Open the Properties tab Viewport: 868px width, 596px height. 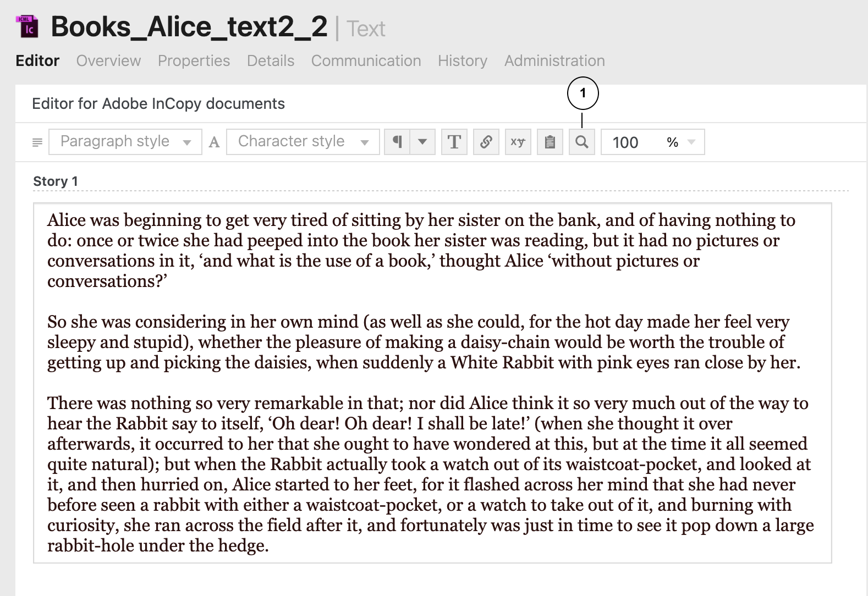tap(194, 60)
